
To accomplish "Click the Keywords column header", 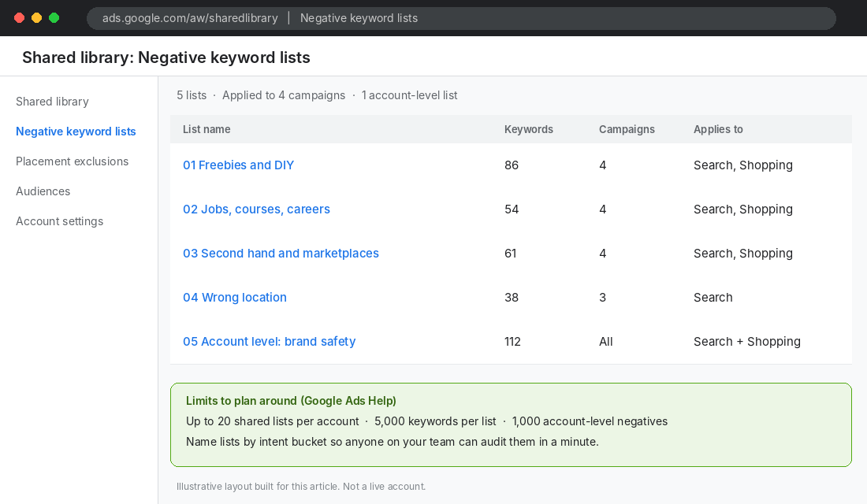I will (x=529, y=129).
